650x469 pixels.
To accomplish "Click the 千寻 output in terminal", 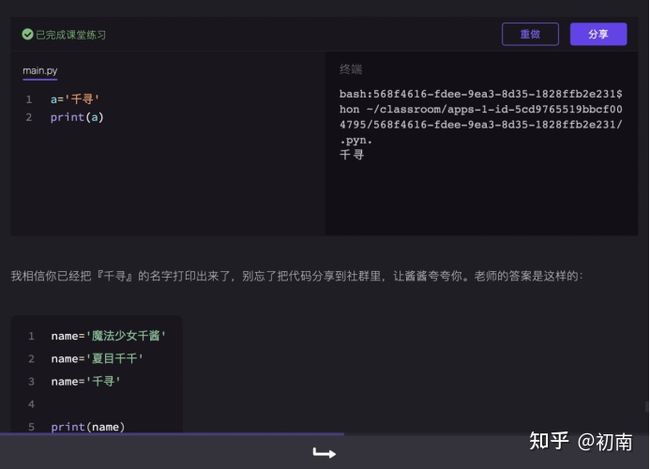I will (x=352, y=155).
